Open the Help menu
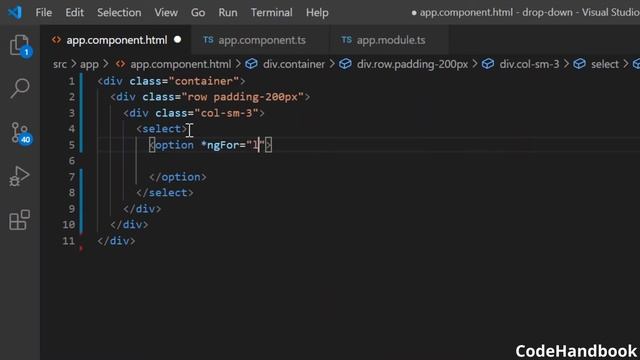The height and width of the screenshot is (360, 640). click(317, 13)
